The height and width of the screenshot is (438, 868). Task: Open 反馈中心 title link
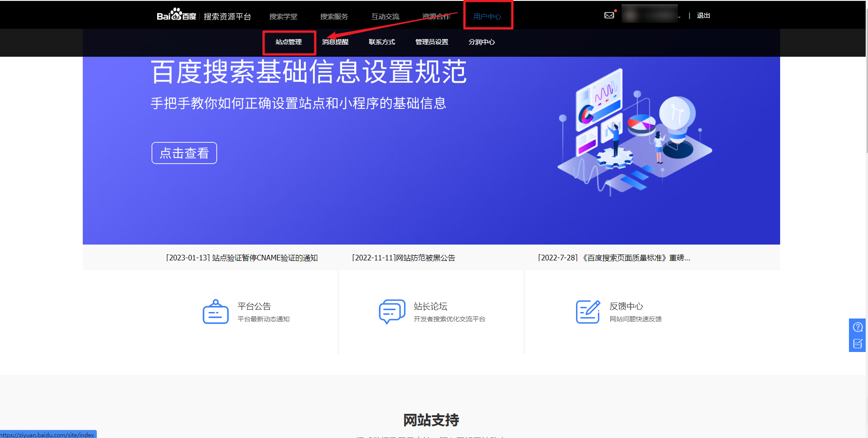(626, 306)
